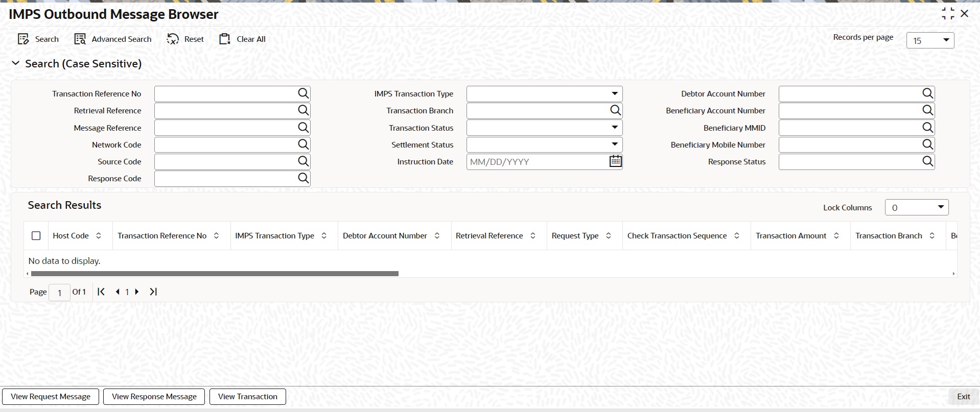This screenshot has height=412, width=980.
Task: Click the Exit button
Action: (x=964, y=397)
